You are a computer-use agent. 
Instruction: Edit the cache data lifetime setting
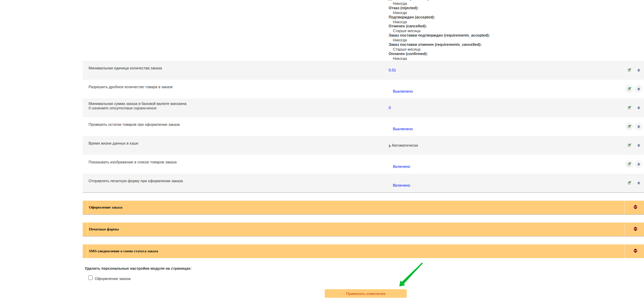pyautogui.click(x=629, y=145)
